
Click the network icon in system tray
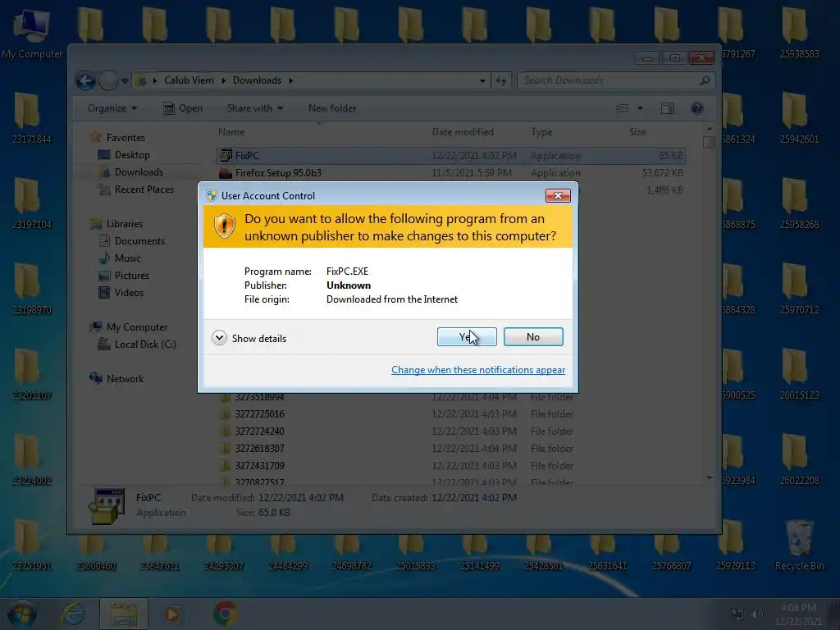tap(737, 614)
